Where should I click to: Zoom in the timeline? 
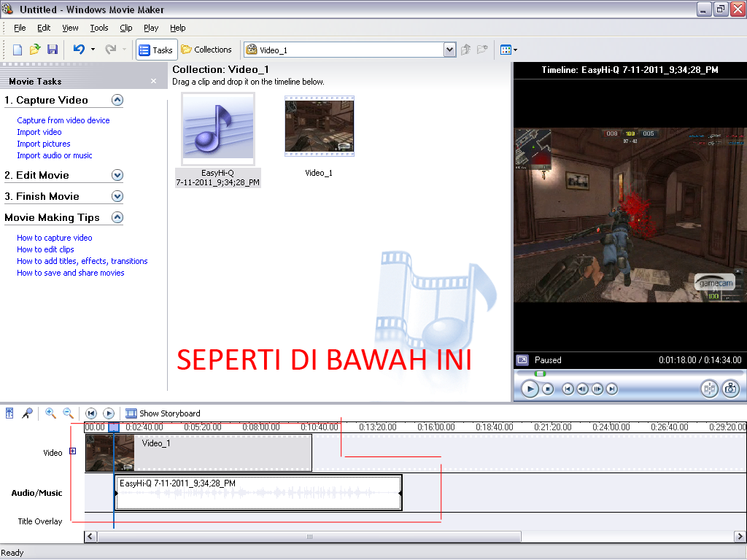[50, 413]
